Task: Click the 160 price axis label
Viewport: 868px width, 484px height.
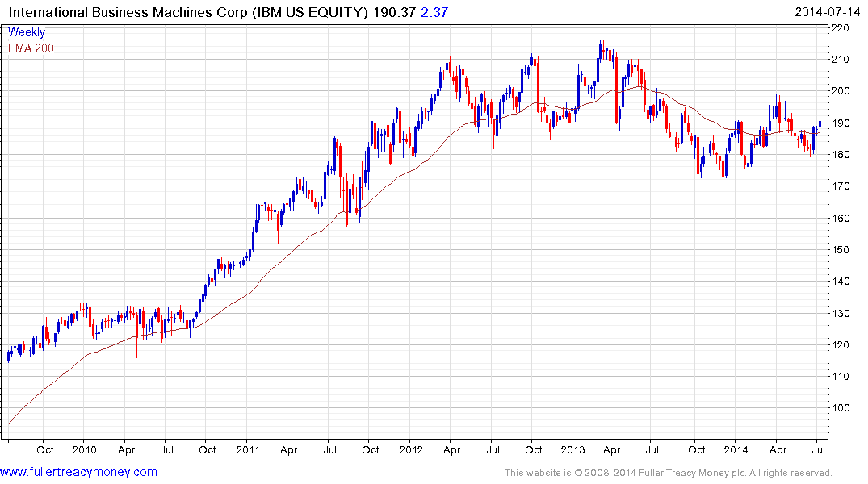Action: pos(840,218)
